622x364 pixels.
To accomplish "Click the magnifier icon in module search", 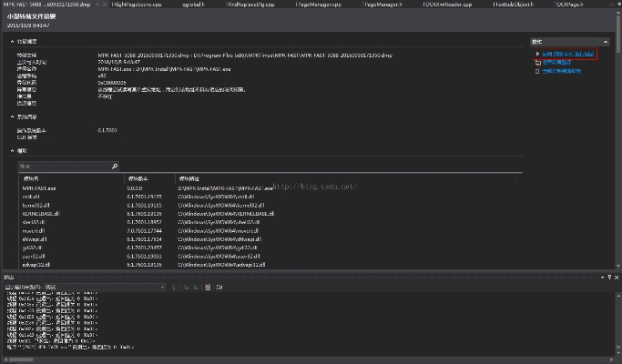I will (x=114, y=167).
